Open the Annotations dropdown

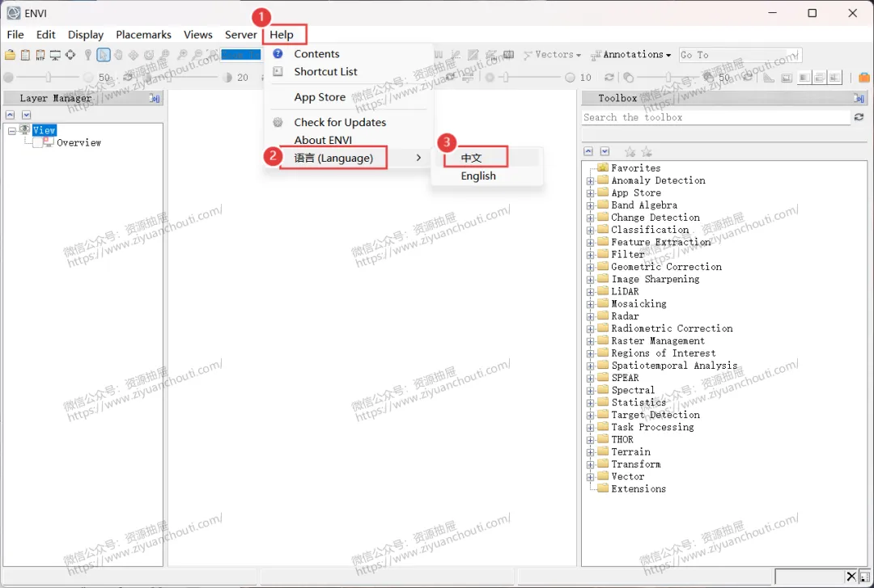pyautogui.click(x=668, y=55)
